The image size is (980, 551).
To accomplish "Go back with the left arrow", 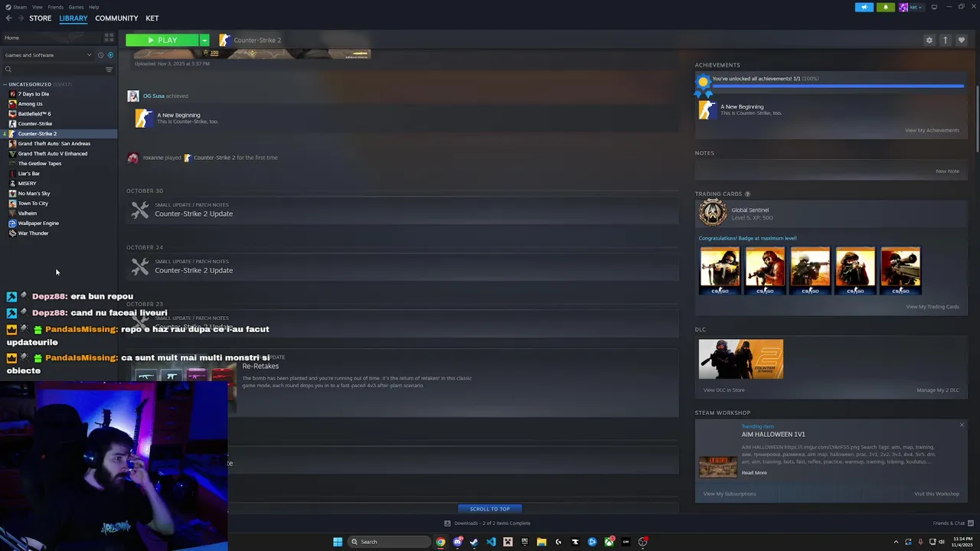I will tap(9, 18).
